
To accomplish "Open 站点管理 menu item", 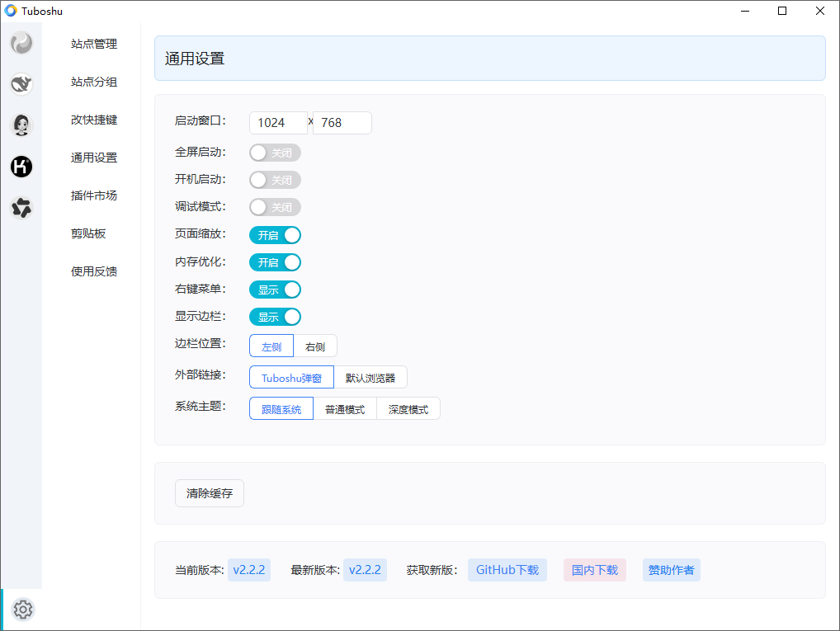I will [x=94, y=44].
